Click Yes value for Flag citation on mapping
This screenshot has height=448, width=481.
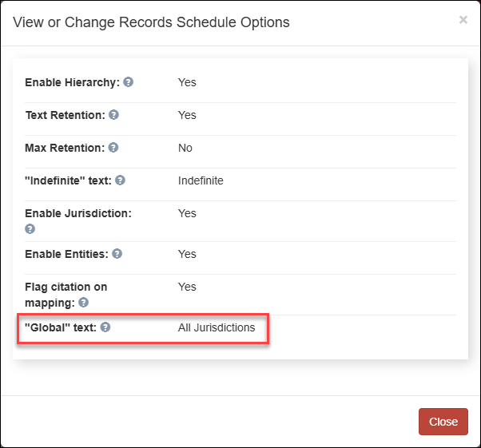[x=187, y=287]
